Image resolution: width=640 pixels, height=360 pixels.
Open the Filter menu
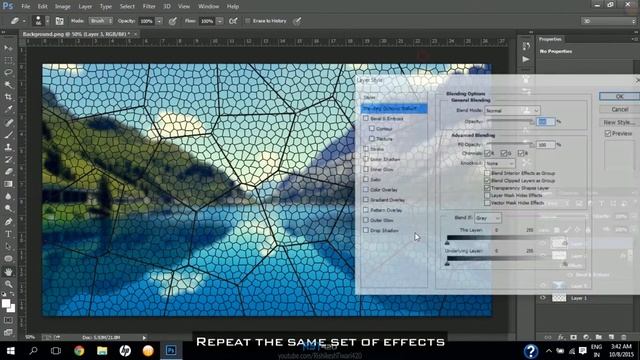coord(149,6)
